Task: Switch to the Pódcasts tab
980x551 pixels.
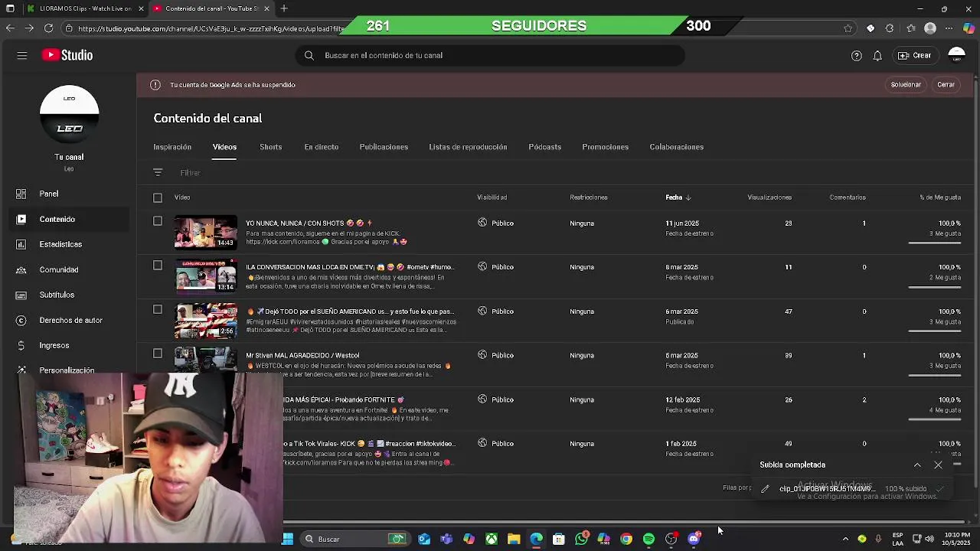Action: [544, 147]
